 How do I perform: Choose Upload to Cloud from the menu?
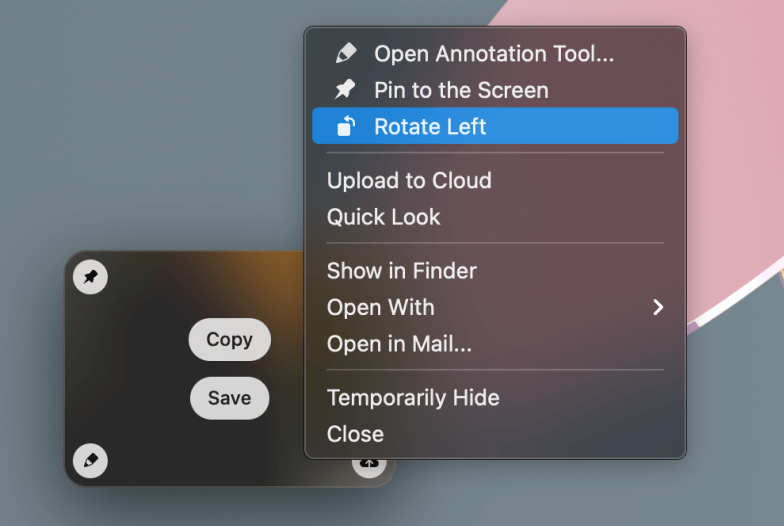pos(409,181)
